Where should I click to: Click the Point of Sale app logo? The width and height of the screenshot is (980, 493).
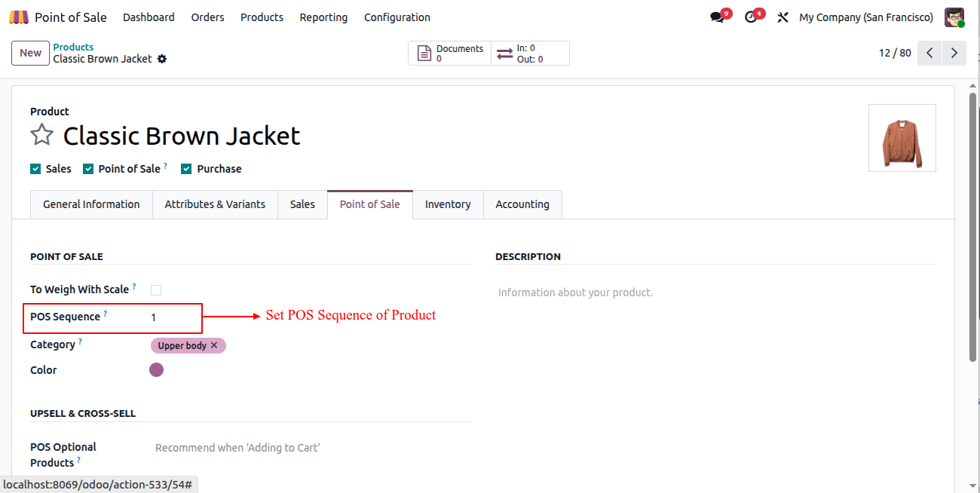[x=18, y=17]
